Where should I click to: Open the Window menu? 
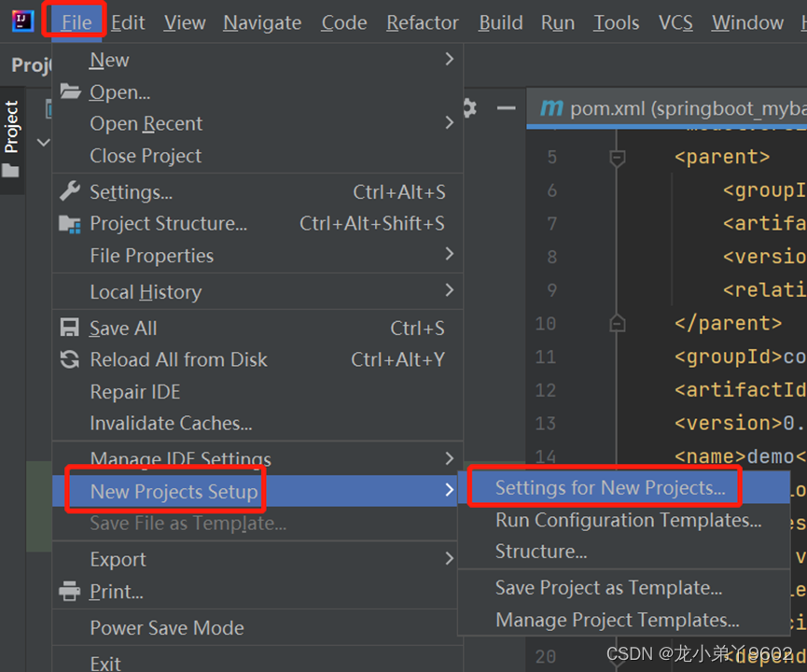pos(747,22)
